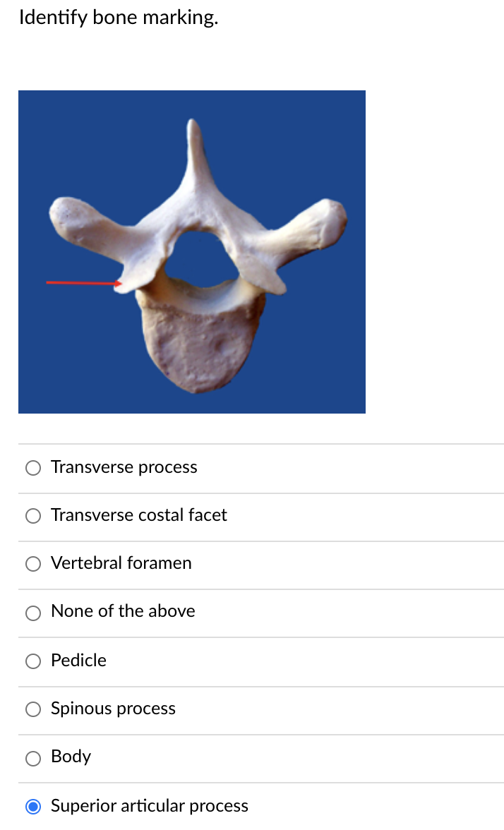
Task: Click the None of the above label text
Action: [x=123, y=612]
